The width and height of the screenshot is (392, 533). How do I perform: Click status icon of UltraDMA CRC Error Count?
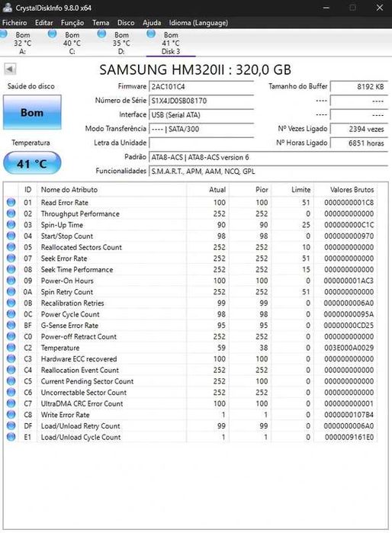click(11, 403)
